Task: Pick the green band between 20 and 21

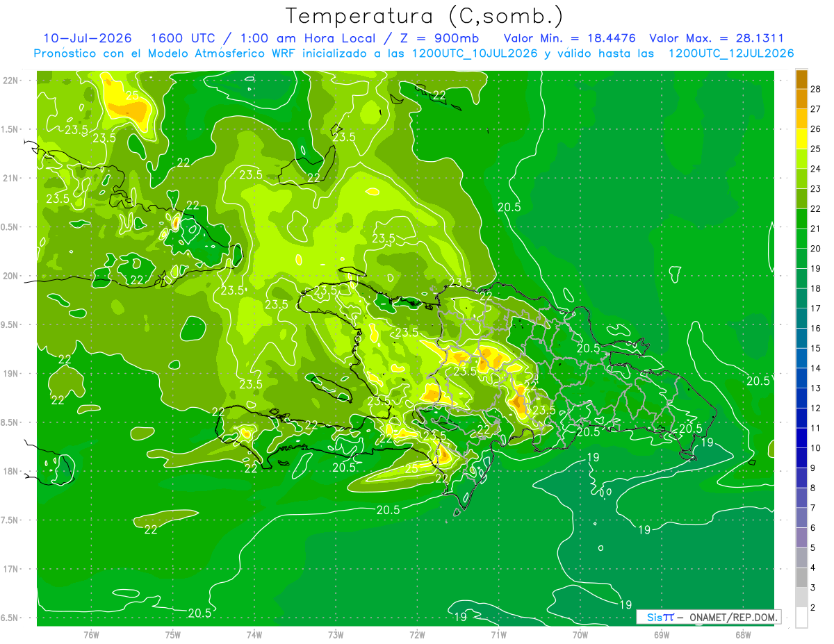Action: click(801, 238)
